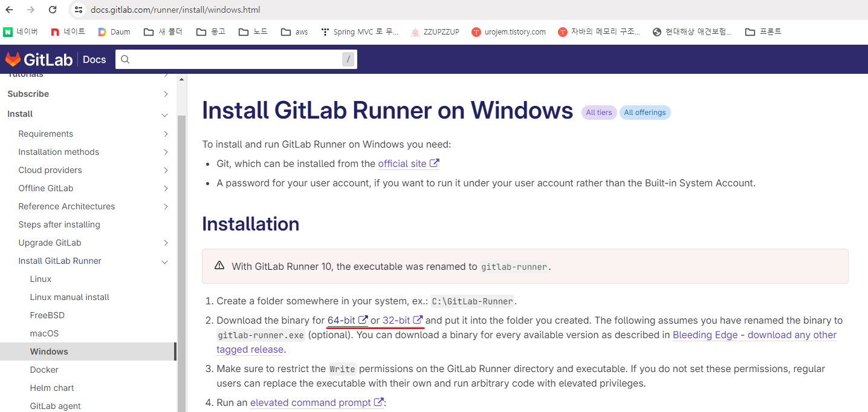The image size is (868, 412).
Task: Open the 프론트 bookmark folder
Action: (x=763, y=31)
